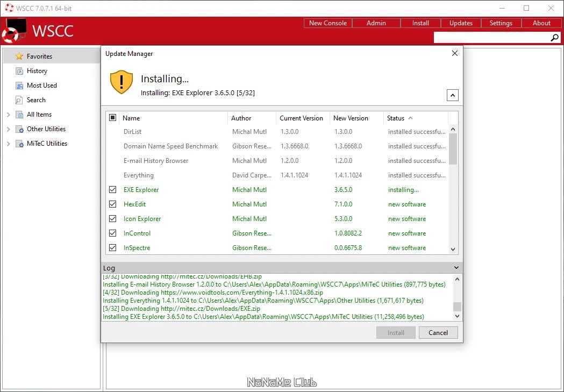Expand the Other Utilities tree node
The image size is (564, 392).
coord(8,129)
